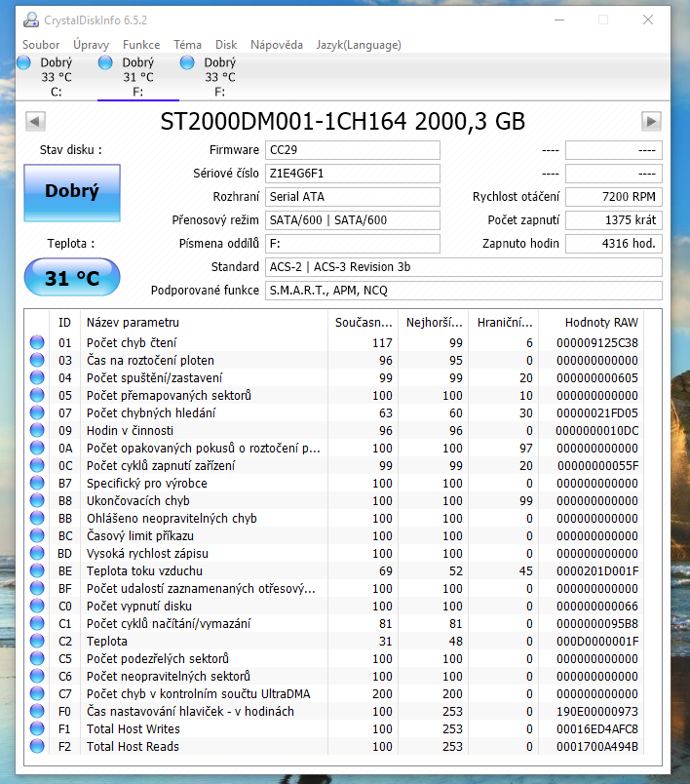Click RAW value 000009125C38
Viewport: 690px width, 784px height.
(x=597, y=343)
